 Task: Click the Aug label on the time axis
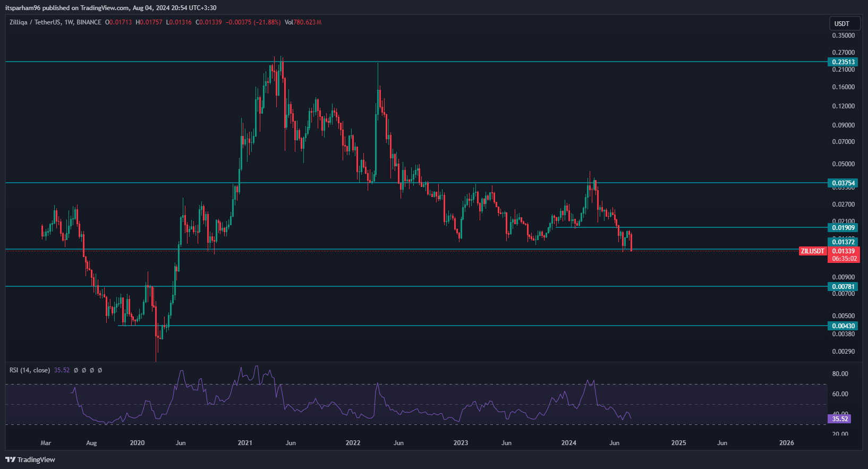point(91,443)
